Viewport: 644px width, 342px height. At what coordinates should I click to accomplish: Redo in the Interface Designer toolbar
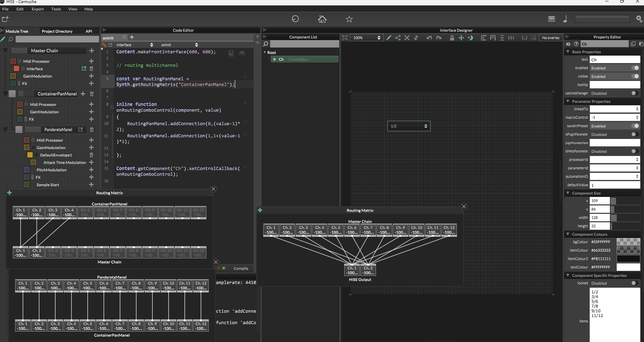(x=439, y=38)
